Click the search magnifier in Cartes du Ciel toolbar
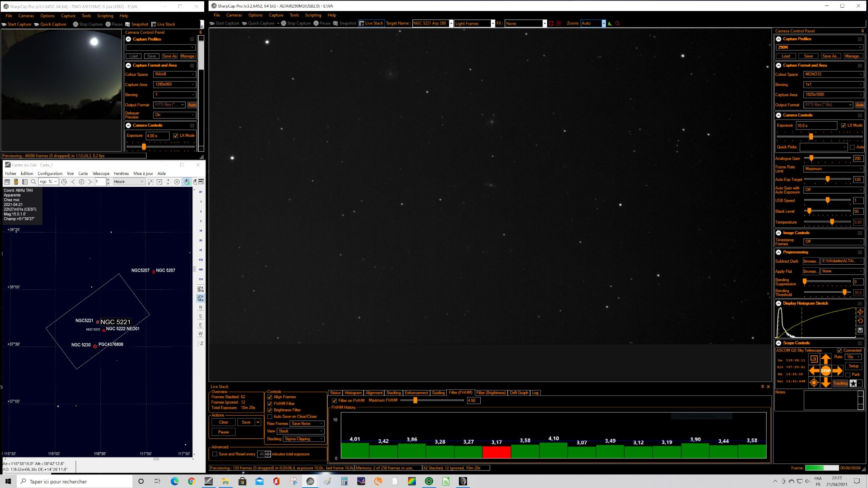 [33, 182]
